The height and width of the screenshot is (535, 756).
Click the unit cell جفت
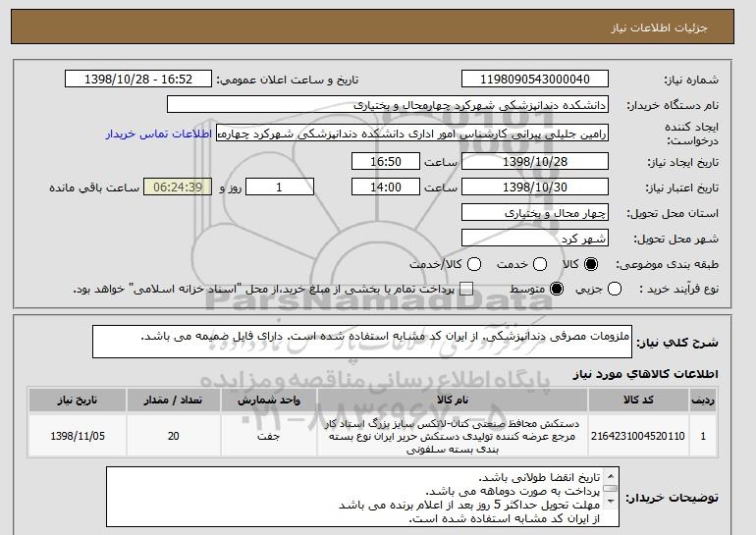coord(269,436)
